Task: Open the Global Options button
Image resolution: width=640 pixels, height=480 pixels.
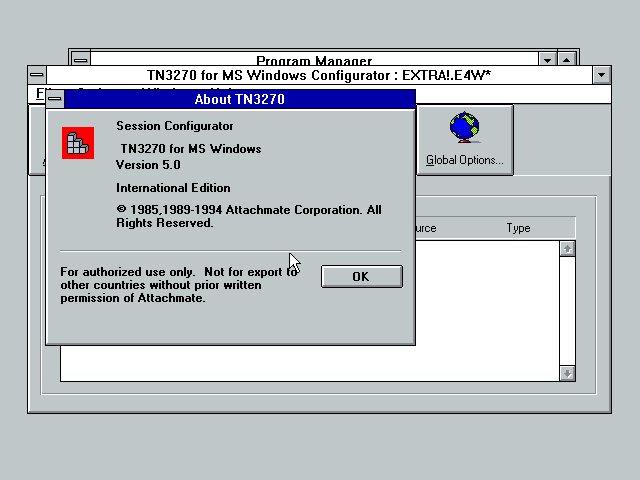Action: point(465,140)
